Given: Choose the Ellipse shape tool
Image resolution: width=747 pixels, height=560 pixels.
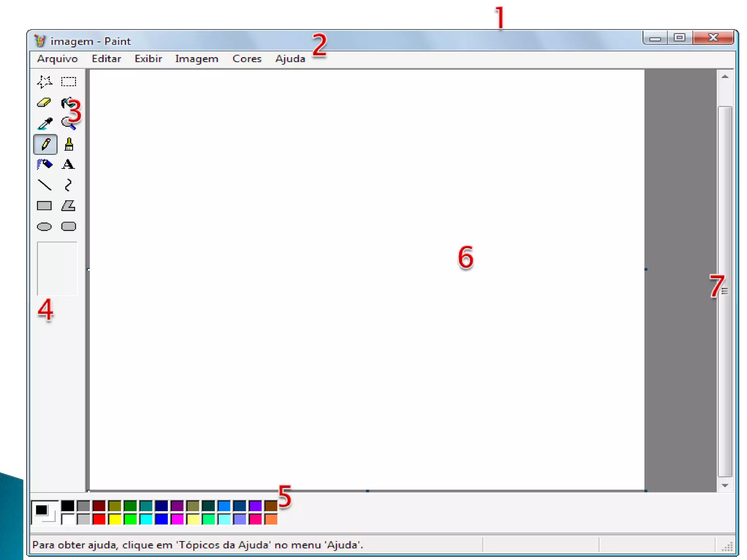Looking at the screenshot, I should click(x=44, y=227).
